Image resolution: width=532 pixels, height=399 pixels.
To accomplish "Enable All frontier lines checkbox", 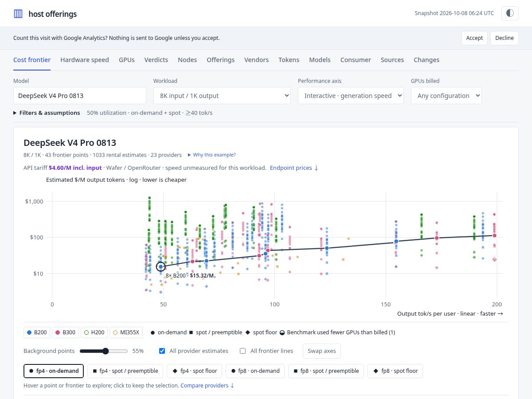I will (243, 351).
